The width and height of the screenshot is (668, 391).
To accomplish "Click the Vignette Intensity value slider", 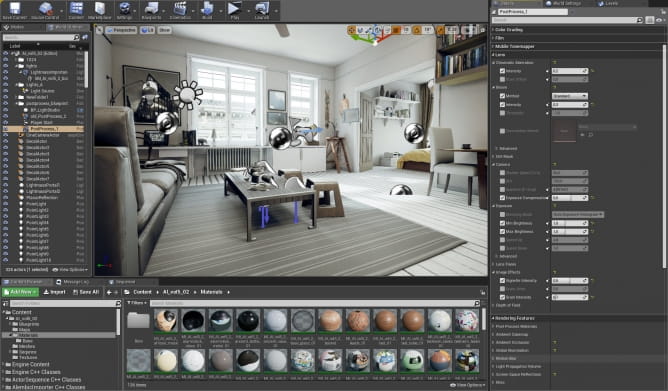I will 570,281.
